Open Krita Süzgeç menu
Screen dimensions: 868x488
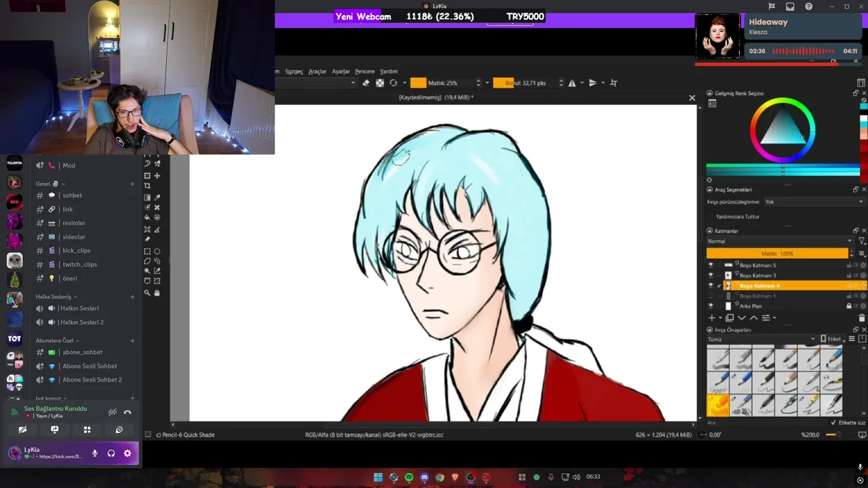coord(294,71)
